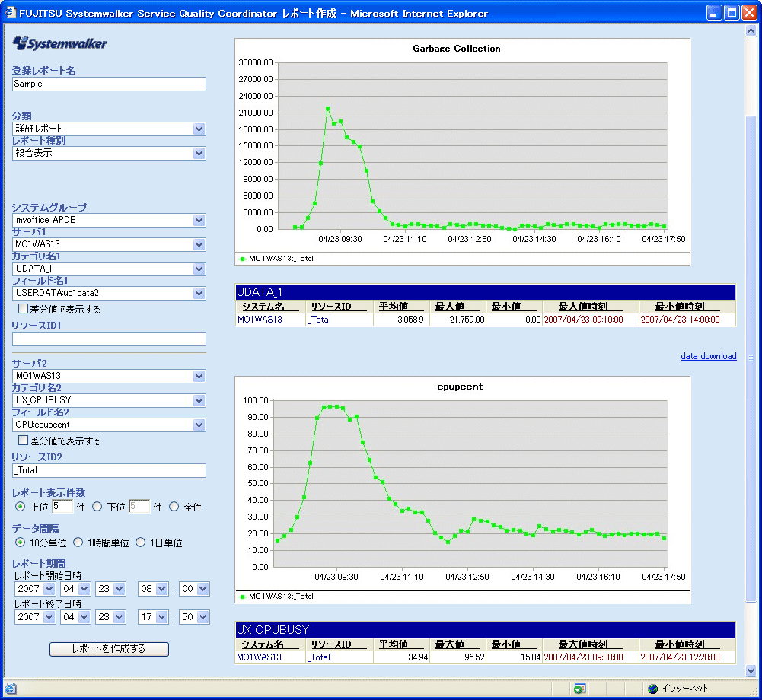Open the サーバ2 dropdown
The width and height of the screenshot is (762, 700).
pos(109,376)
